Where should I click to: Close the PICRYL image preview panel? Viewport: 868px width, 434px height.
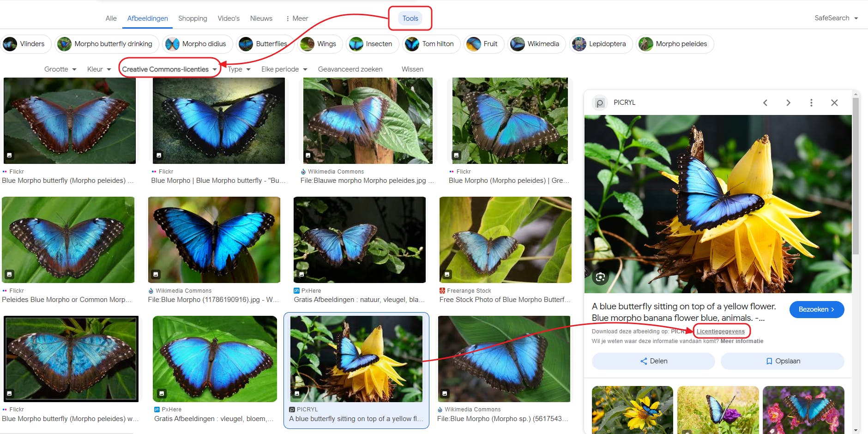(x=834, y=102)
